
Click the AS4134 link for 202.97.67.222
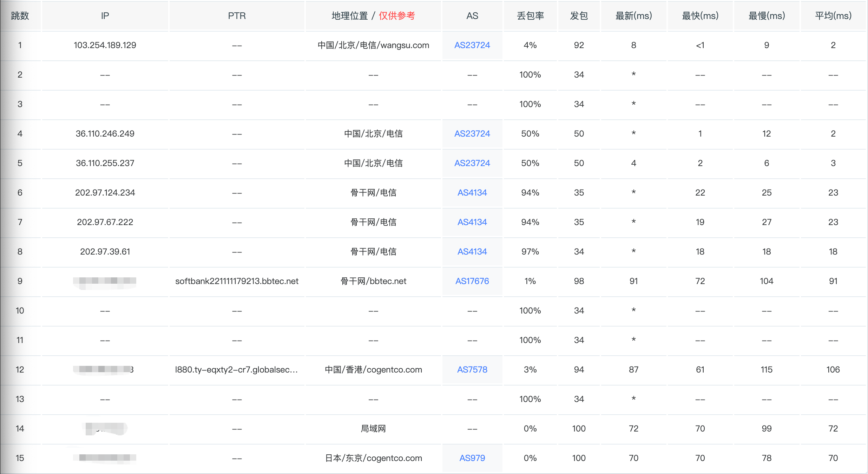click(472, 222)
